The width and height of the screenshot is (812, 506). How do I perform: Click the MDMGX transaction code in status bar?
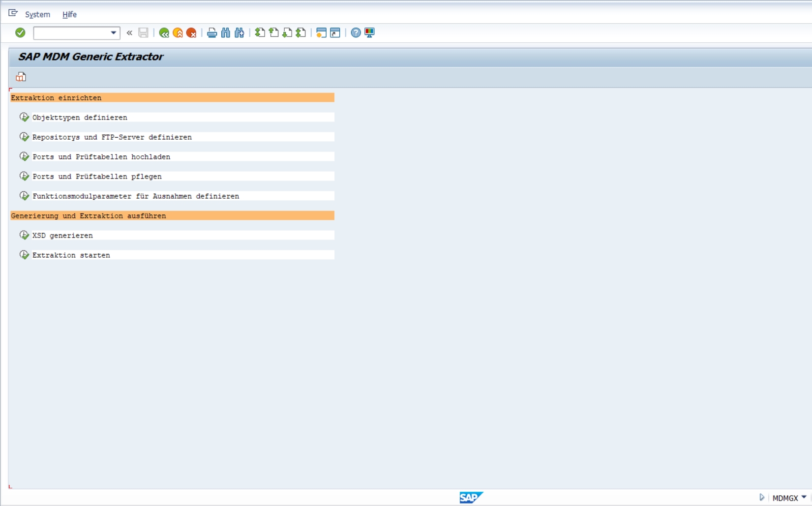tap(785, 498)
